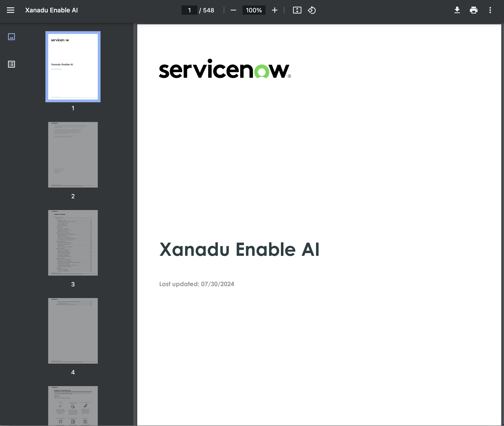This screenshot has width=504, height=426.
Task: Click the Xanadu Enable AI title text
Action: click(x=239, y=249)
